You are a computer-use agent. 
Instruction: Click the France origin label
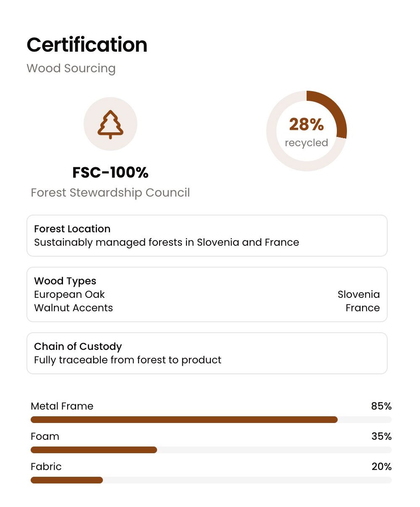point(363,308)
